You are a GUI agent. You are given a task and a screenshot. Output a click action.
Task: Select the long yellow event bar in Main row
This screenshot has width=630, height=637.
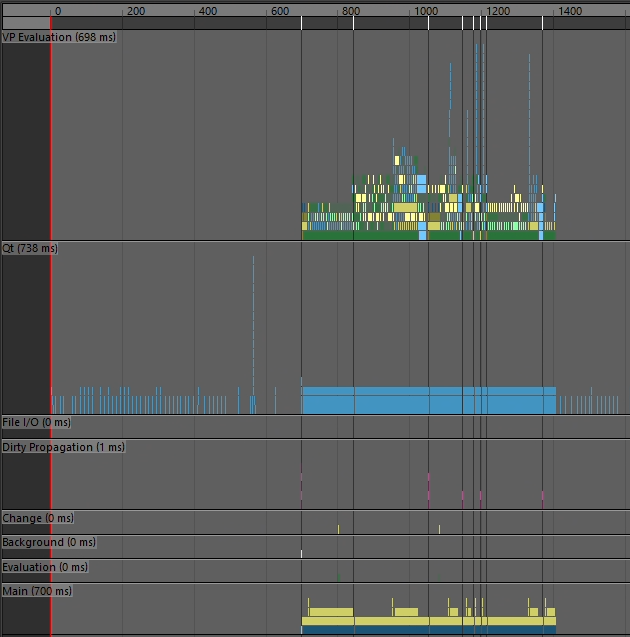[429, 621]
